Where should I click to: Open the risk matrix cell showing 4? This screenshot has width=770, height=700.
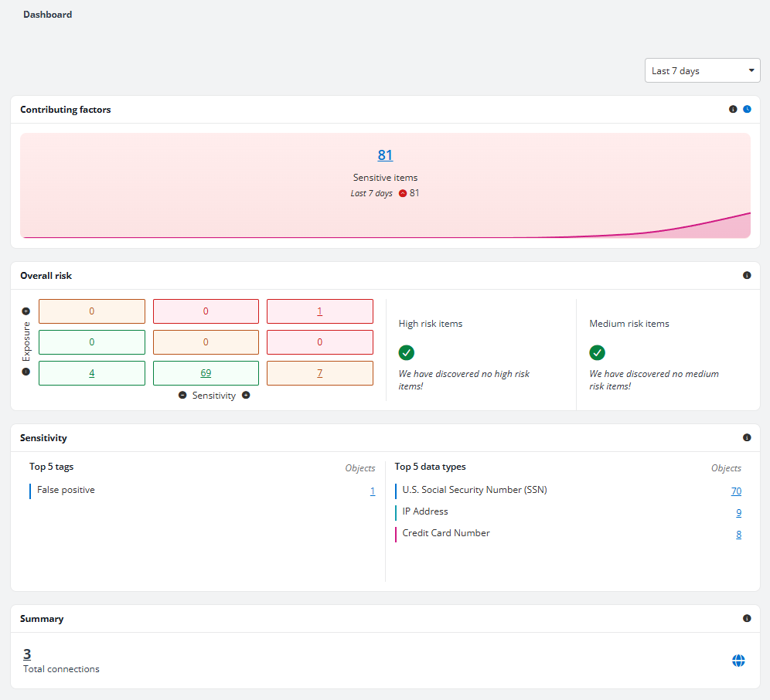click(x=92, y=373)
